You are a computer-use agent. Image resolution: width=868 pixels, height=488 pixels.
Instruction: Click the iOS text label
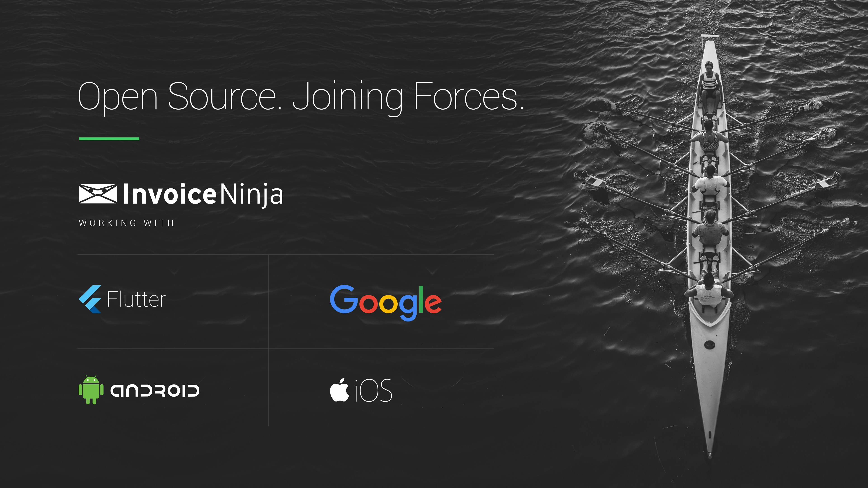[x=374, y=391]
